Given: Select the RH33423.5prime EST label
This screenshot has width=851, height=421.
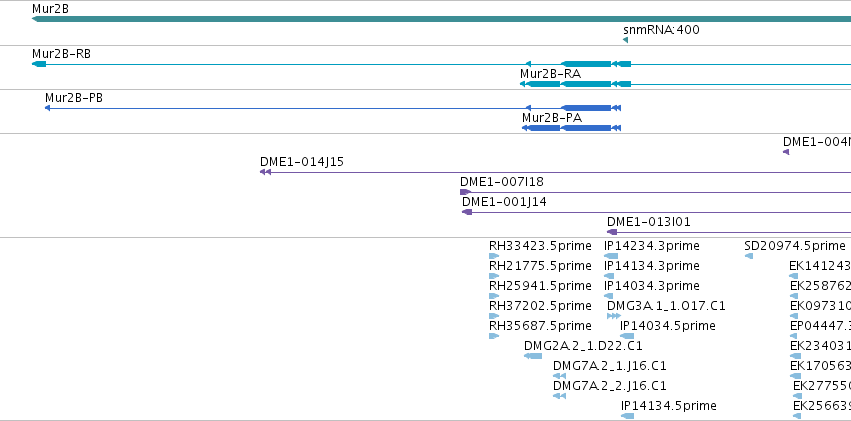Looking at the screenshot, I should pos(540,246).
